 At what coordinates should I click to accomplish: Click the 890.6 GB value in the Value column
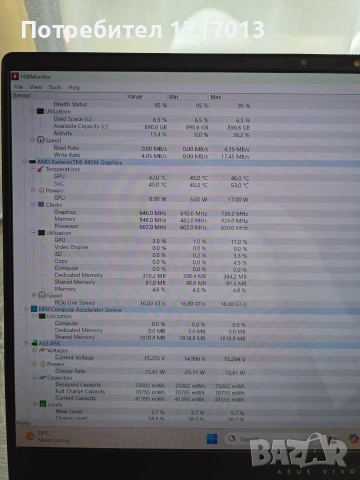tap(156, 127)
